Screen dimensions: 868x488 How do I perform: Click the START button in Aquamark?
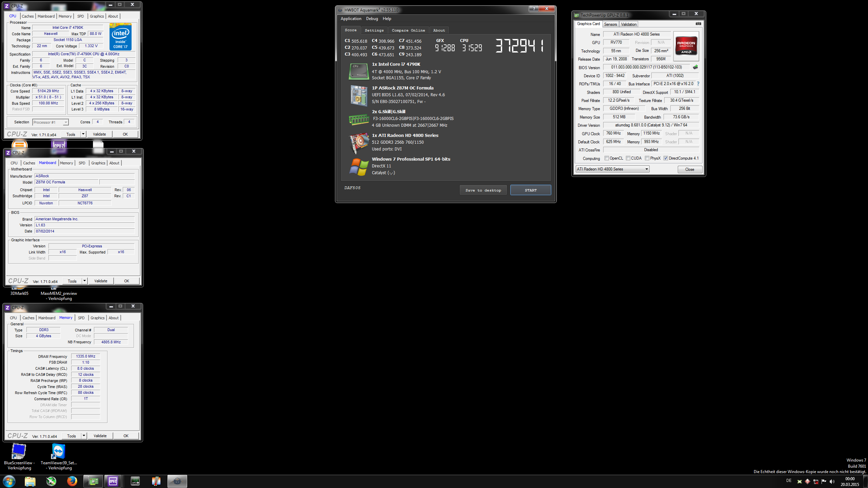(531, 190)
